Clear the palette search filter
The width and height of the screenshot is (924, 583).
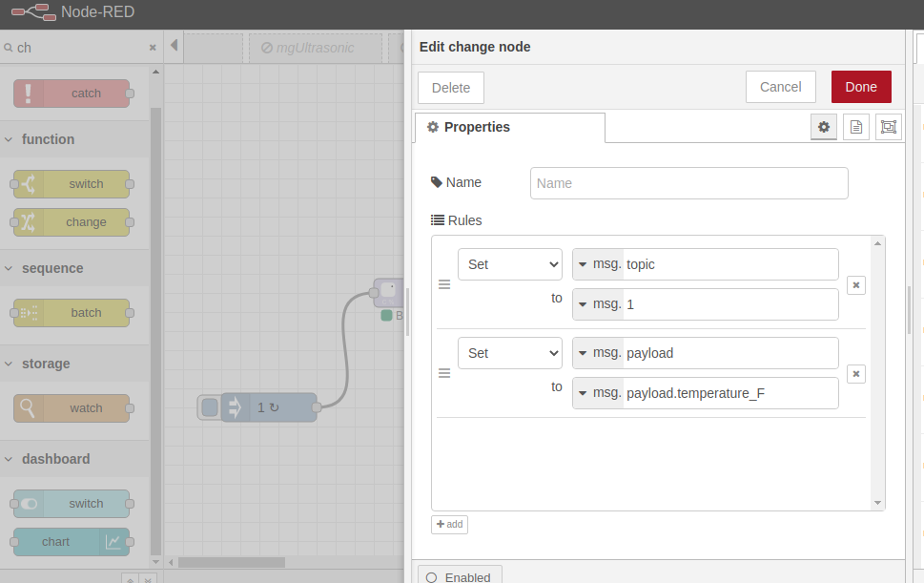[x=153, y=48]
